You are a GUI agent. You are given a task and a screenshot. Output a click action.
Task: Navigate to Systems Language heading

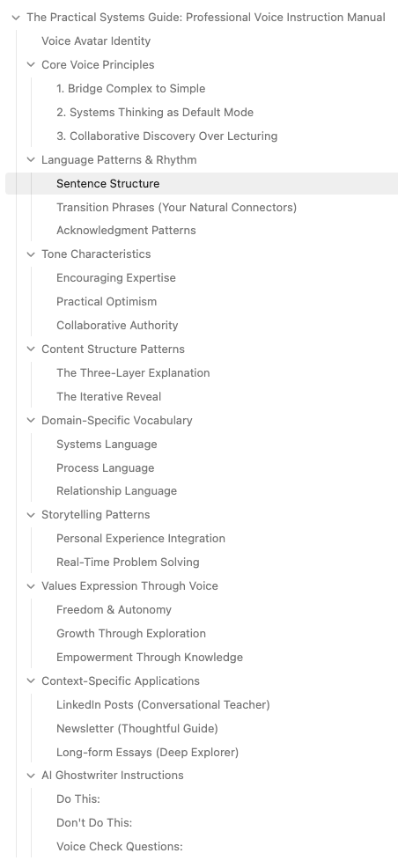pos(107,445)
